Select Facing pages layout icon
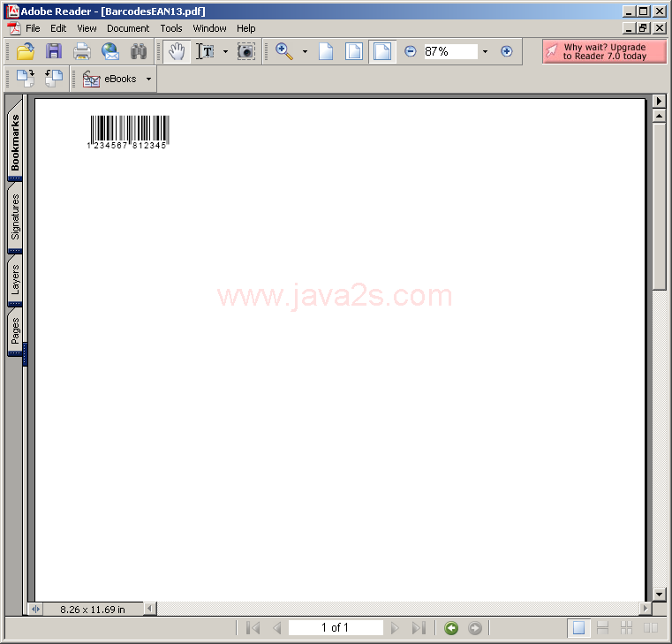Image resolution: width=672 pixels, height=644 pixels. (651, 628)
